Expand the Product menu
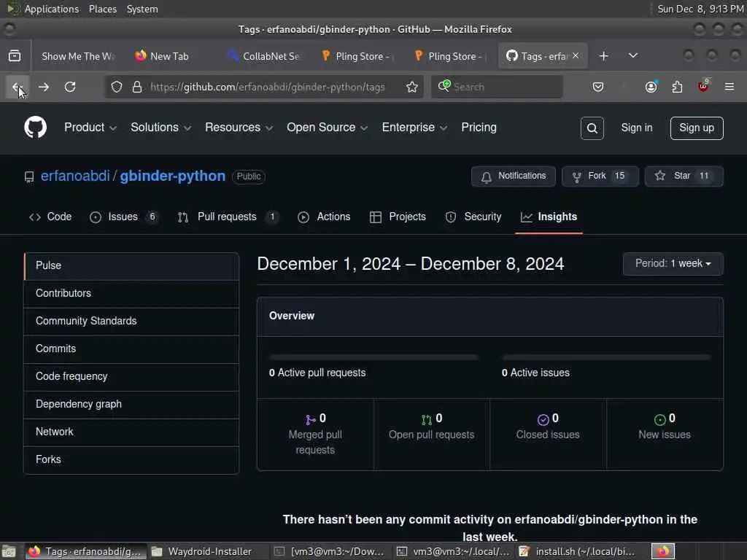Image resolution: width=747 pixels, height=560 pixels. [90, 128]
